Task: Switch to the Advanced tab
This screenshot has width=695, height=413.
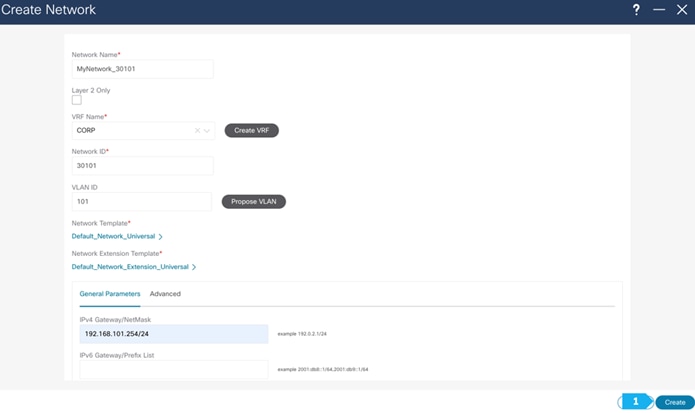Action: pyautogui.click(x=165, y=294)
